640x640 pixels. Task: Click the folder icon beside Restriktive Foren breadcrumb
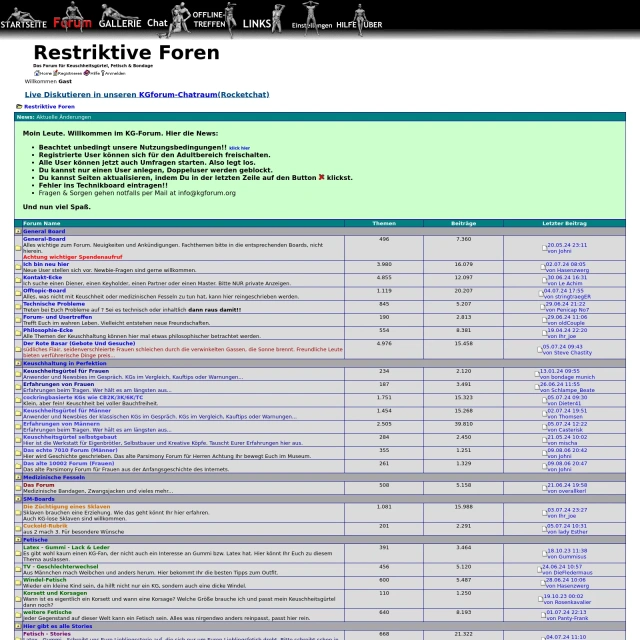(19, 107)
